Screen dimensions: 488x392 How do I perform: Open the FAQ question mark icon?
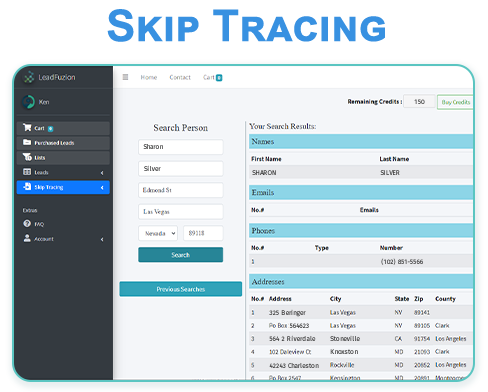pyautogui.click(x=27, y=224)
